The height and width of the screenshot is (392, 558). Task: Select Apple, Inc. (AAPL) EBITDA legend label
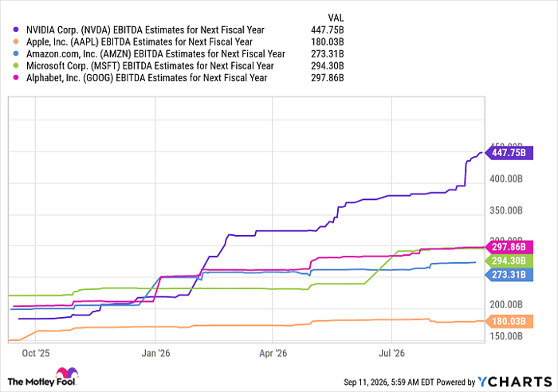pyautogui.click(x=139, y=42)
